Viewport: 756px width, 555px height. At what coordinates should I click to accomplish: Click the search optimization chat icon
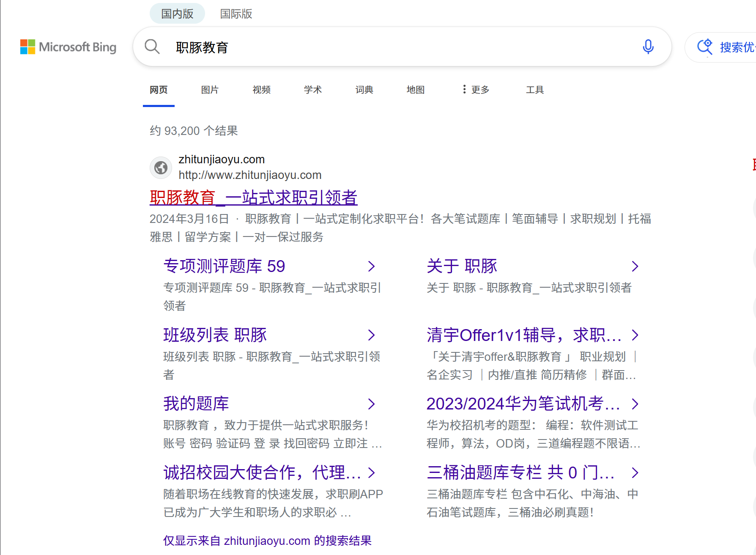coord(705,47)
